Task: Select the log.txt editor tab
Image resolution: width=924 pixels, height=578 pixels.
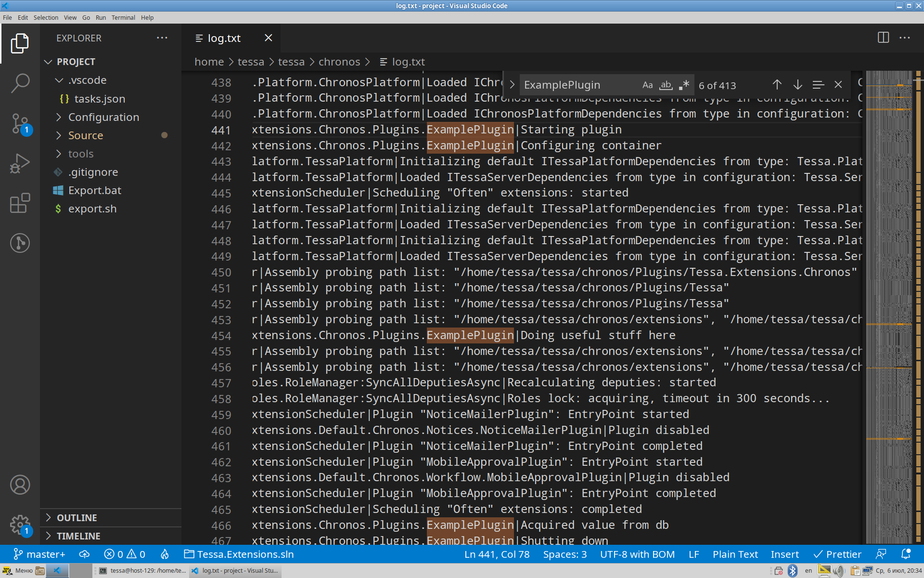Action: click(224, 38)
